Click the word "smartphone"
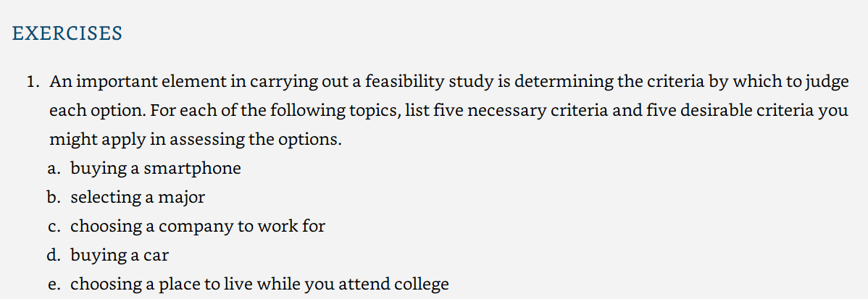 [193, 169]
